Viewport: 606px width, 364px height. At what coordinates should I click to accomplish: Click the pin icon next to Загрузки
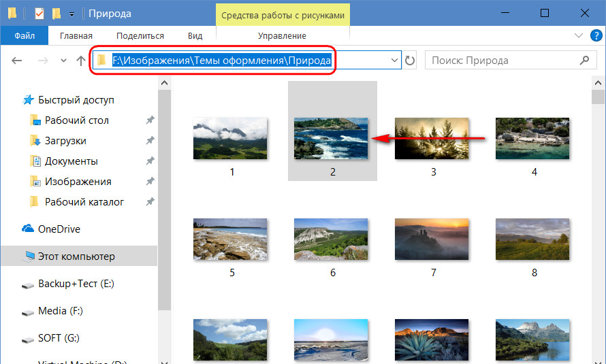click(x=150, y=141)
